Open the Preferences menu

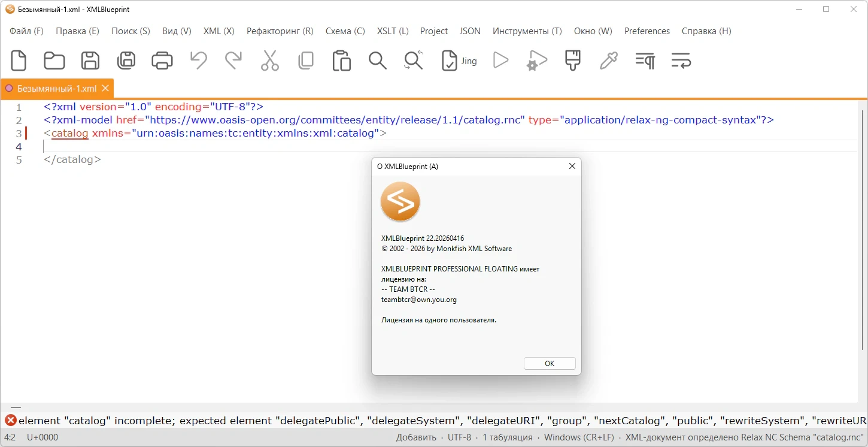coord(647,31)
